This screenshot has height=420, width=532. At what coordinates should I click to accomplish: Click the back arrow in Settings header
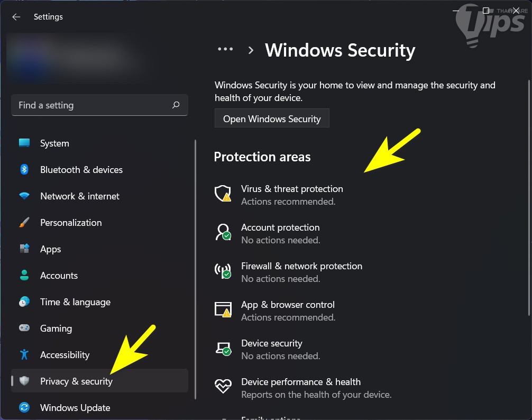click(16, 17)
